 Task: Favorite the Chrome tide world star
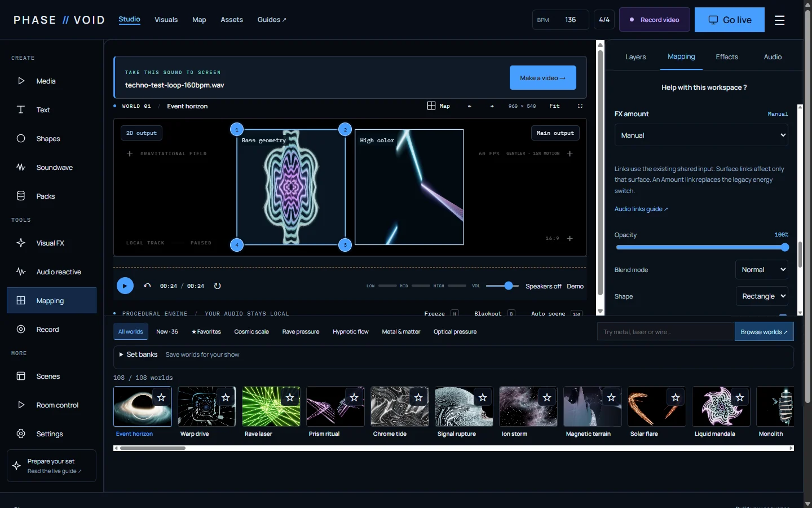tap(418, 397)
